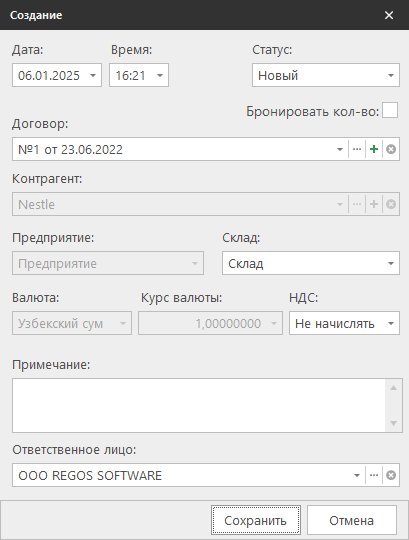Clear the Договор field with the x icon
409x540 pixels.
391,149
